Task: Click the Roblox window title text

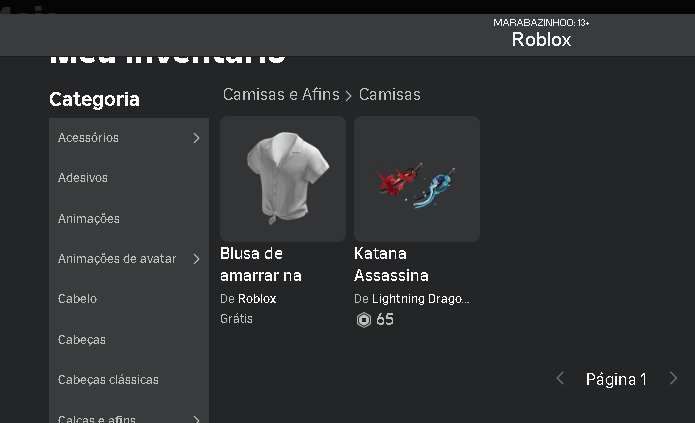Action: point(541,40)
